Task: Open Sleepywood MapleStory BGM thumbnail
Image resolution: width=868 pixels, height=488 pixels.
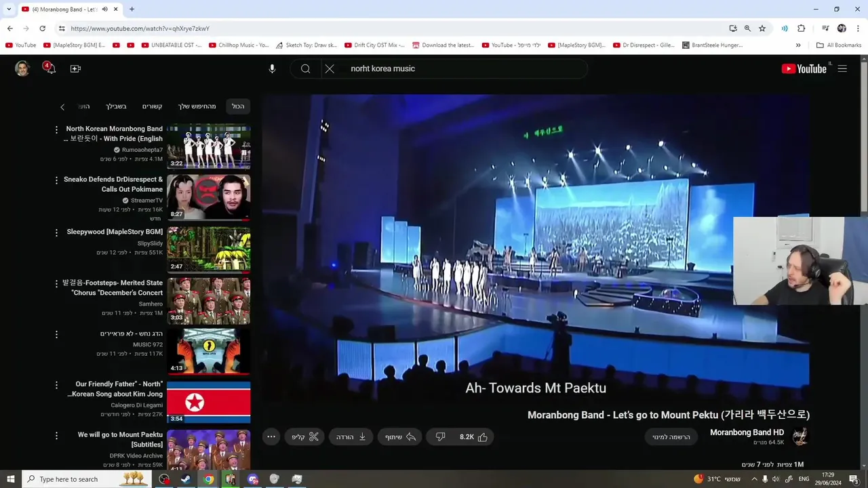Action: (x=208, y=249)
